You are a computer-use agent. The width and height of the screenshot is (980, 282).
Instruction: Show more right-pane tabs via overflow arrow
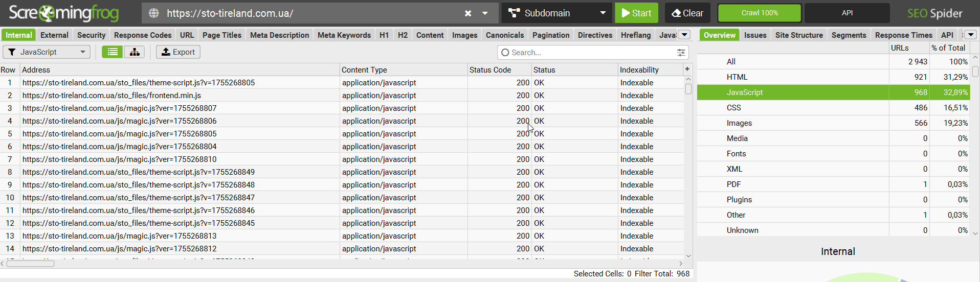(x=971, y=35)
